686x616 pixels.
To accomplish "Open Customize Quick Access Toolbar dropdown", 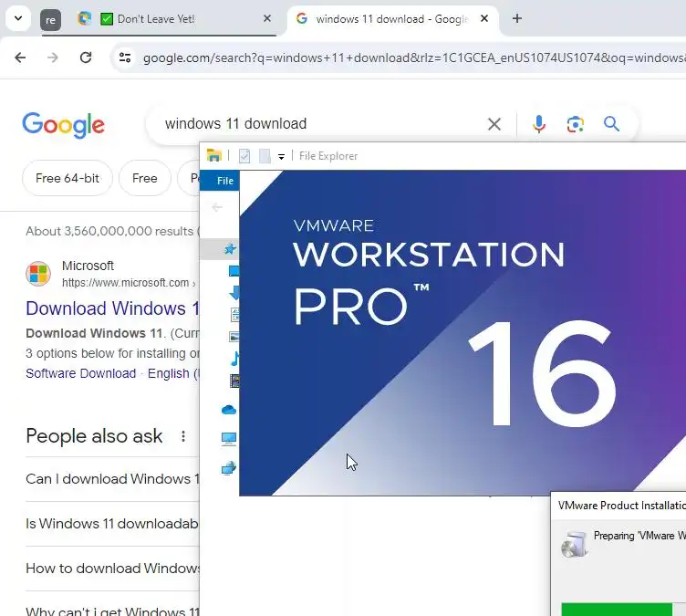I will [281, 156].
